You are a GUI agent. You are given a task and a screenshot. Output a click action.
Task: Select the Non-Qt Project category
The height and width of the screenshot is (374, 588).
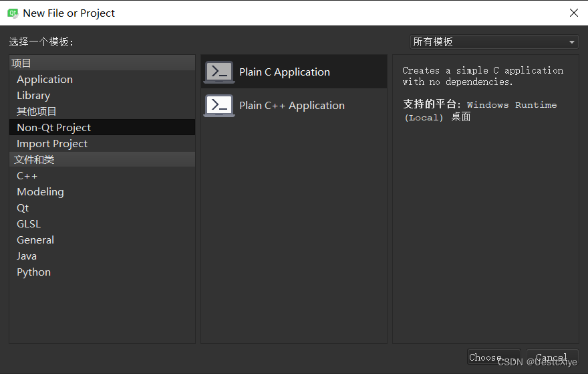point(102,127)
